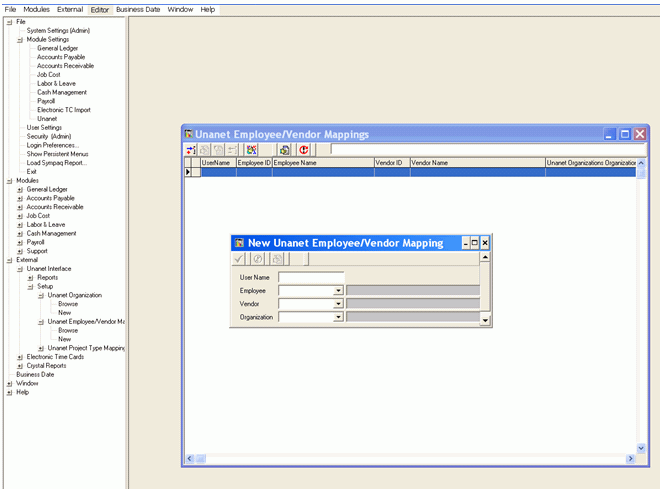Viewport: 660px width, 489px height.
Task: Click the greyed arrows icon in Mappings toolbar
Action: [x=232, y=150]
